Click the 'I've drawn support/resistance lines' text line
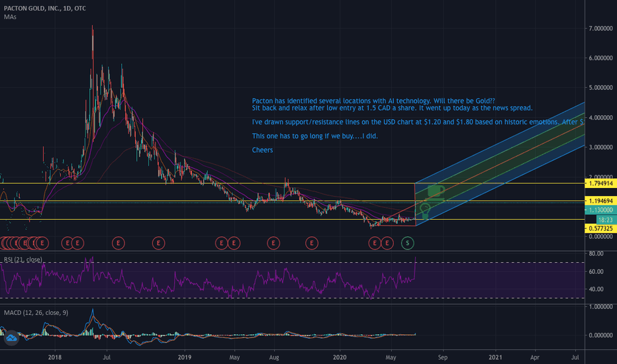This screenshot has width=617, height=364. [x=418, y=122]
